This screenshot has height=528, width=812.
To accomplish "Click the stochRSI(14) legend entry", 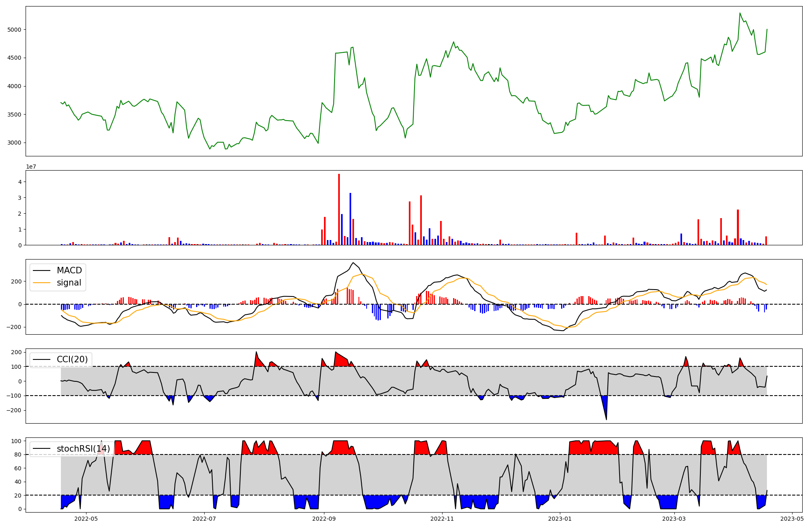I will tap(83, 449).
